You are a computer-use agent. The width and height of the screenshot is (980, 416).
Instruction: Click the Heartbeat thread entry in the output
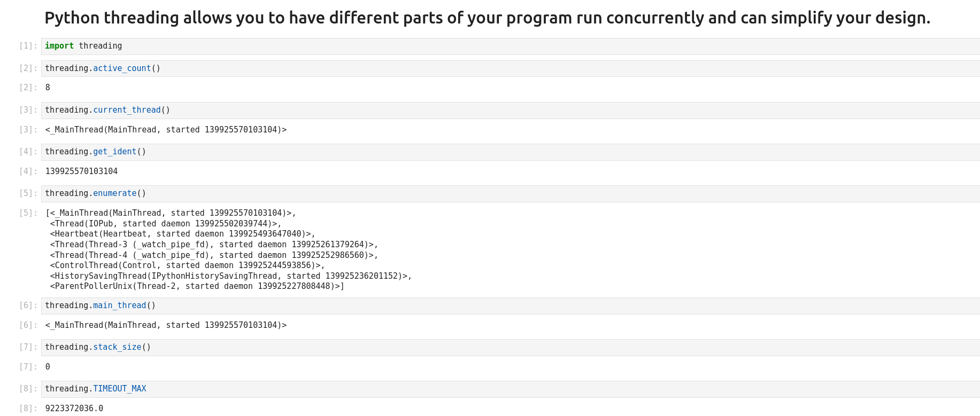coord(182,234)
